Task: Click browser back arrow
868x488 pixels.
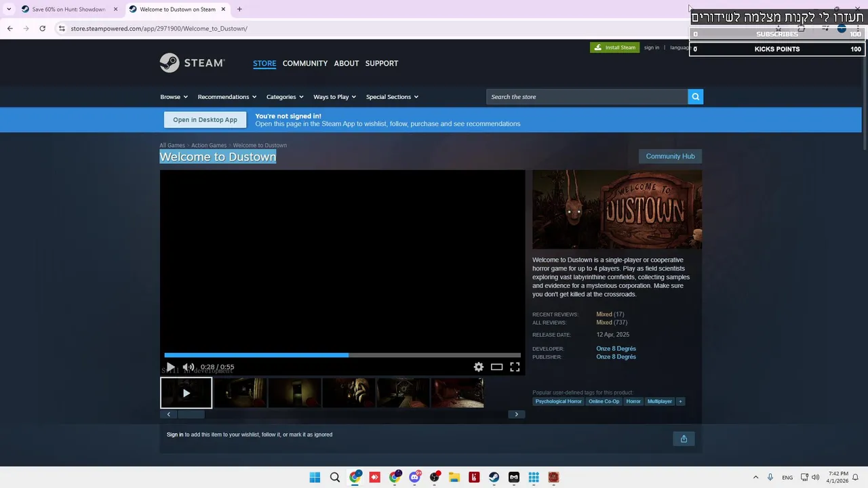Action: (x=9, y=28)
